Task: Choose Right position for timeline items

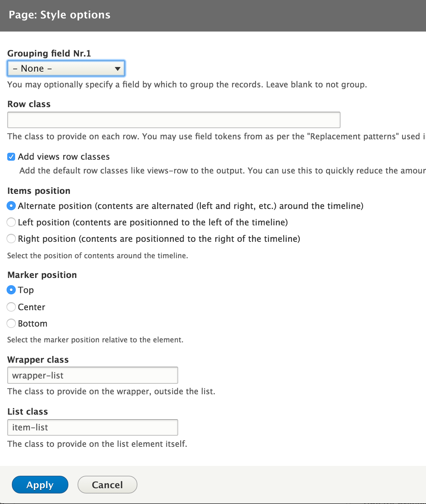Action: (11, 239)
